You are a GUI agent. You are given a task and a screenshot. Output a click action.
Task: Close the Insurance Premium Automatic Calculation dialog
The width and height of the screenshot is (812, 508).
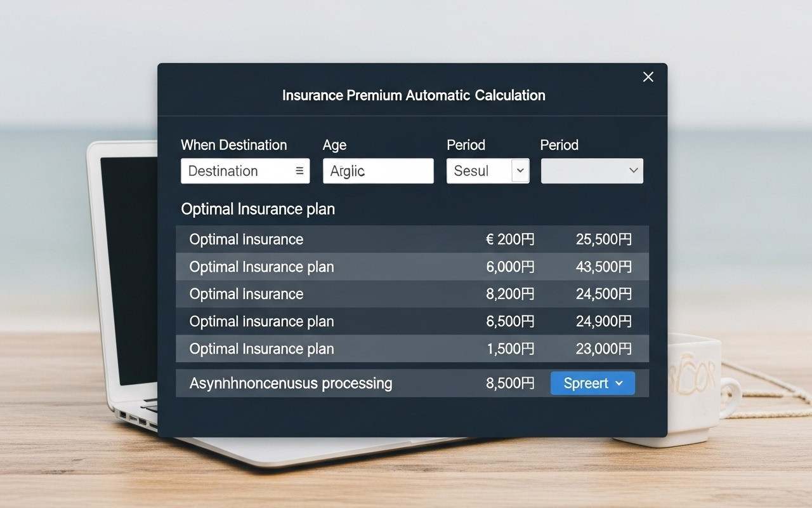click(x=648, y=77)
